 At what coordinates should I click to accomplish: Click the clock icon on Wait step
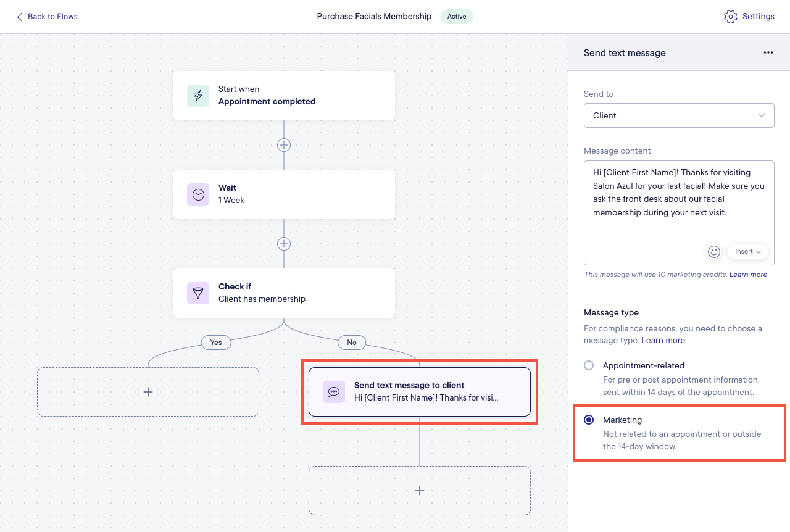[198, 194]
